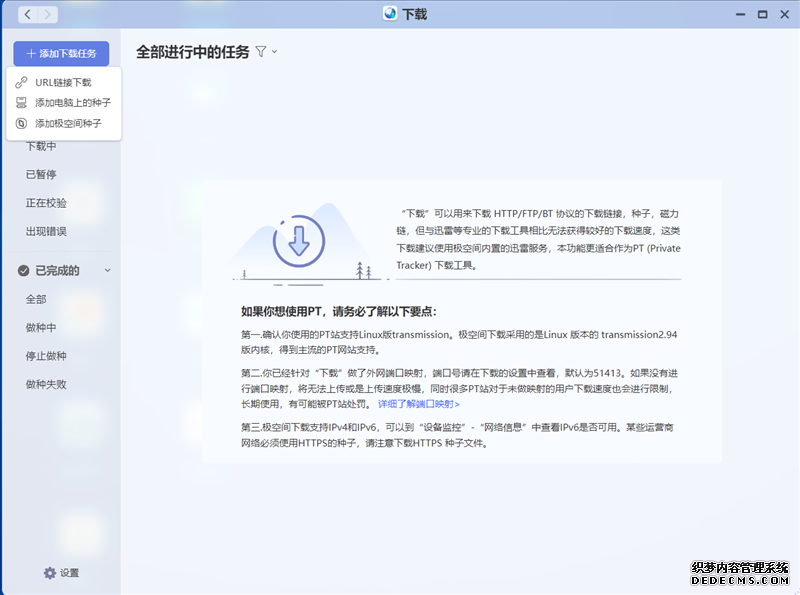Collapse the 已完成的 section chevron
Viewport: 800px width, 595px height.
(x=108, y=270)
